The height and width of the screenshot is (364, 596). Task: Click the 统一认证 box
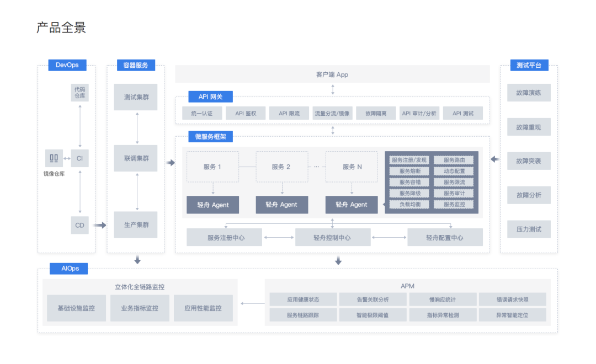coord(202,113)
